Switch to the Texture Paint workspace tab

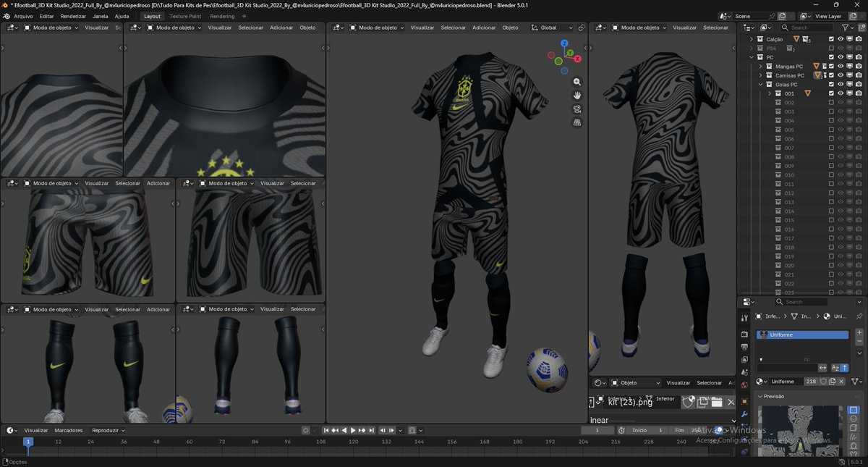coord(185,16)
